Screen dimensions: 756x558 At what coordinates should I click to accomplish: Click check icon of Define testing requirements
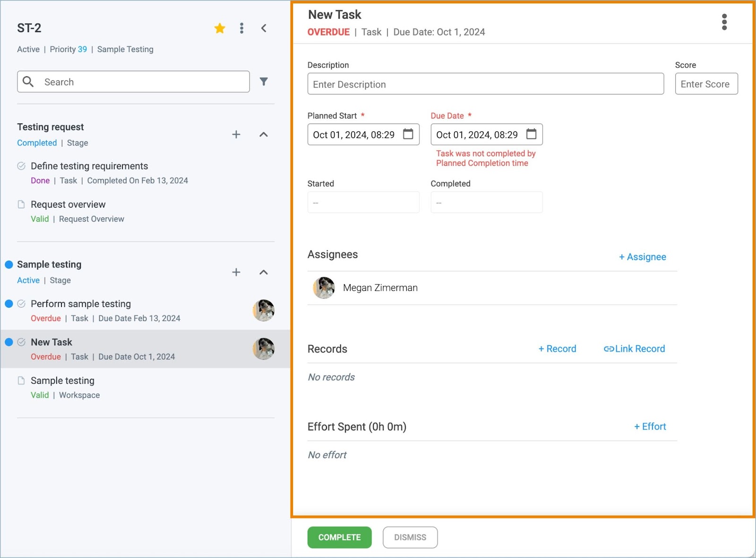(21, 166)
